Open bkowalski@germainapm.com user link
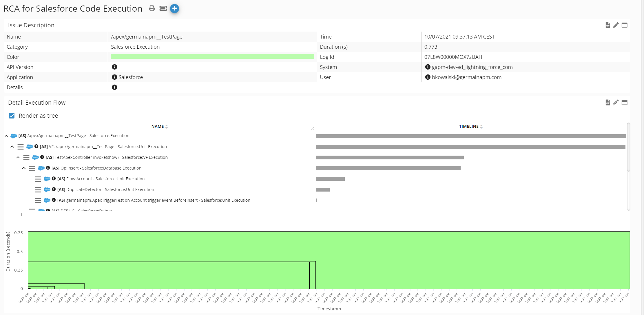644x315 pixels. tap(466, 77)
